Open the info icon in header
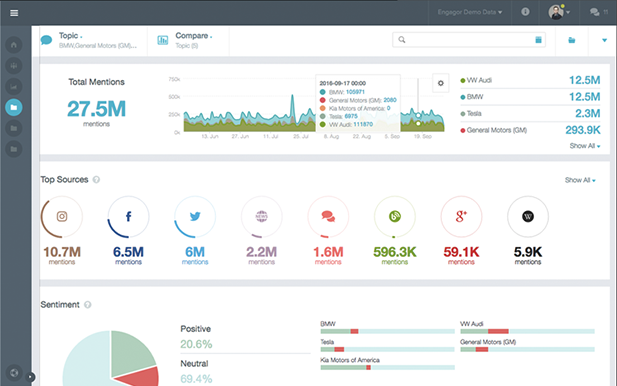 coord(525,12)
